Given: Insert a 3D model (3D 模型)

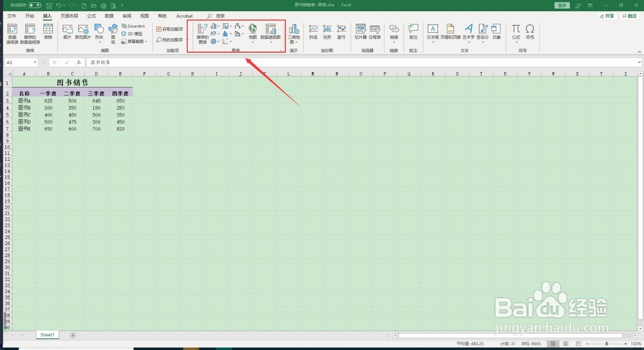Looking at the screenshot, I should pyautogui.click(x=132, y=34).
